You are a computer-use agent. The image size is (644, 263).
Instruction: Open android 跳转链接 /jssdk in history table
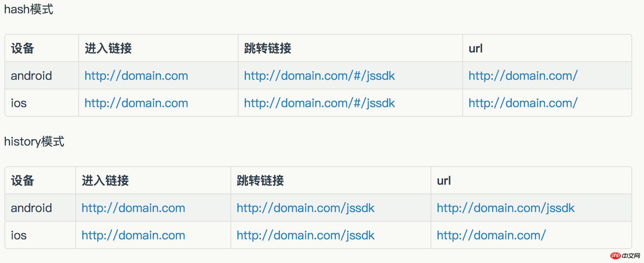(305, 208)
